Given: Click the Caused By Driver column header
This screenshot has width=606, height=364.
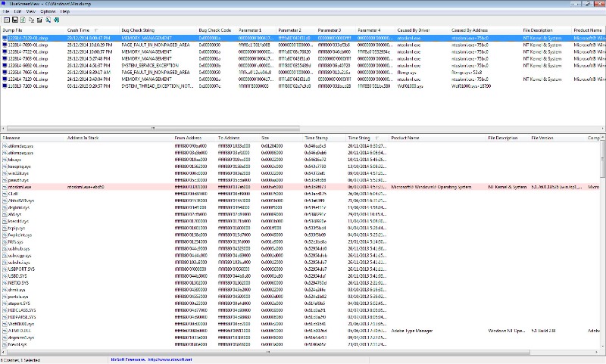Looking at the screenshot, I should 415,30.
